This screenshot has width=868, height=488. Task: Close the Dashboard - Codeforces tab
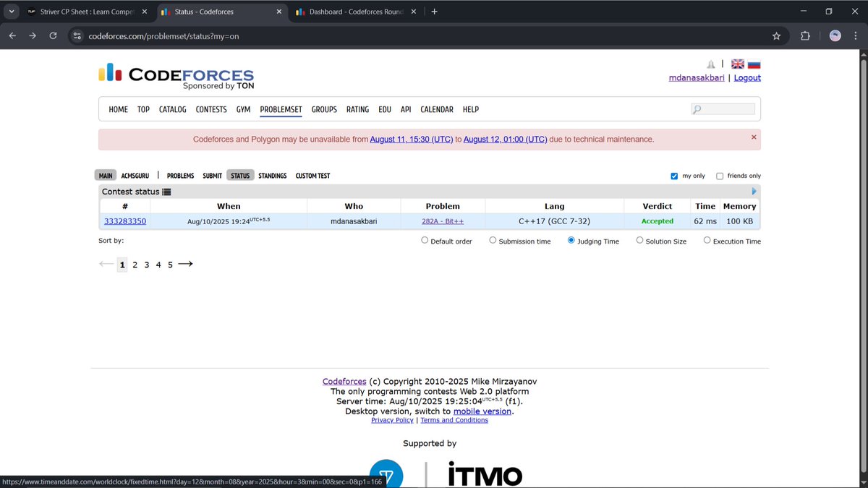[x=413, y=12]
